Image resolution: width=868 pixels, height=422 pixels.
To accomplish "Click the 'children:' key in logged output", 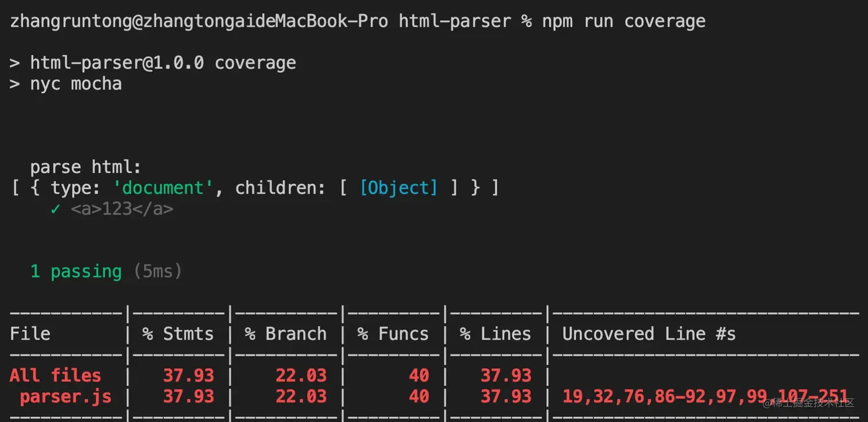I will click(x=281, y=188).
